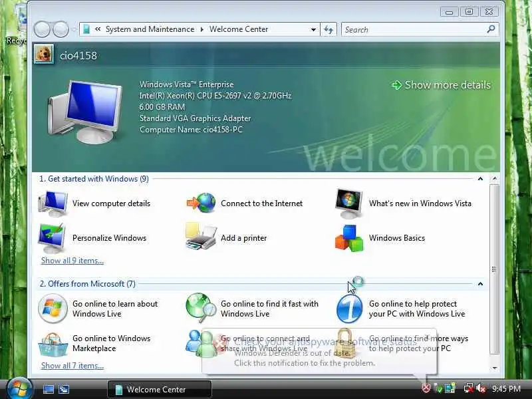Click Go online to help protect your PC text
The image size is (532, 399).
417,309
